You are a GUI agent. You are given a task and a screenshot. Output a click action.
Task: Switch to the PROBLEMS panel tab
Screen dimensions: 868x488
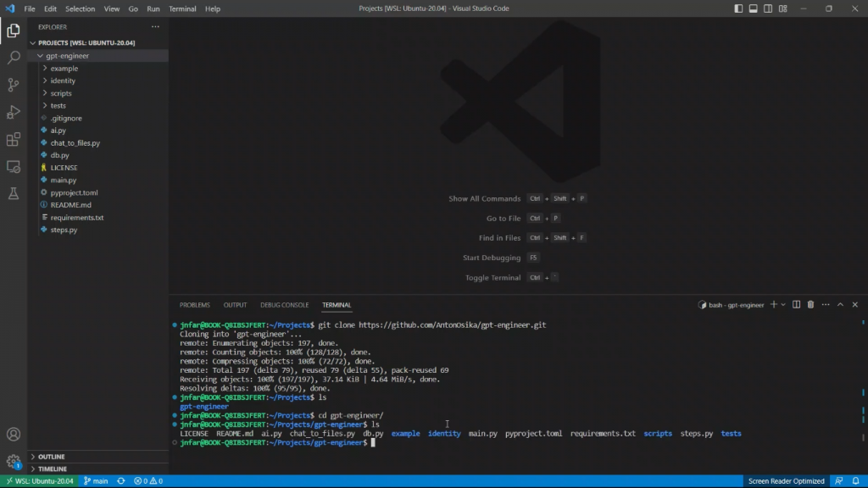point(194,305)
